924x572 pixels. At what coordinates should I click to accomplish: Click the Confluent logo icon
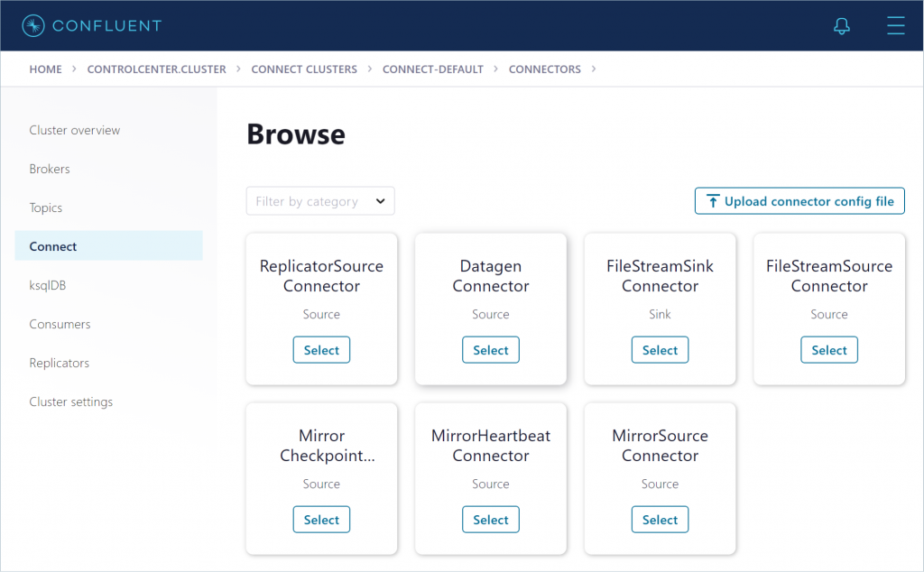pos(33,26)
